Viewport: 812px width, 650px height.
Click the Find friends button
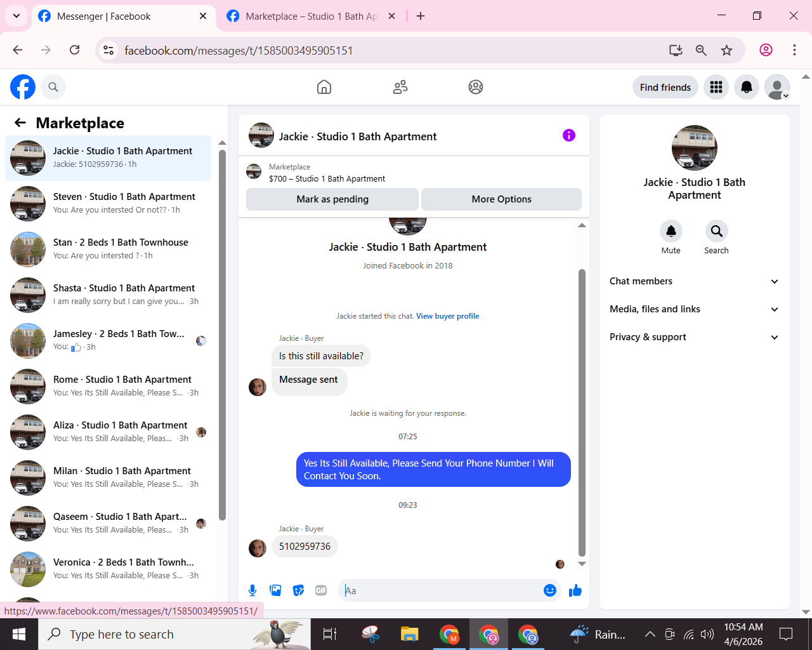tap(665, 87)
